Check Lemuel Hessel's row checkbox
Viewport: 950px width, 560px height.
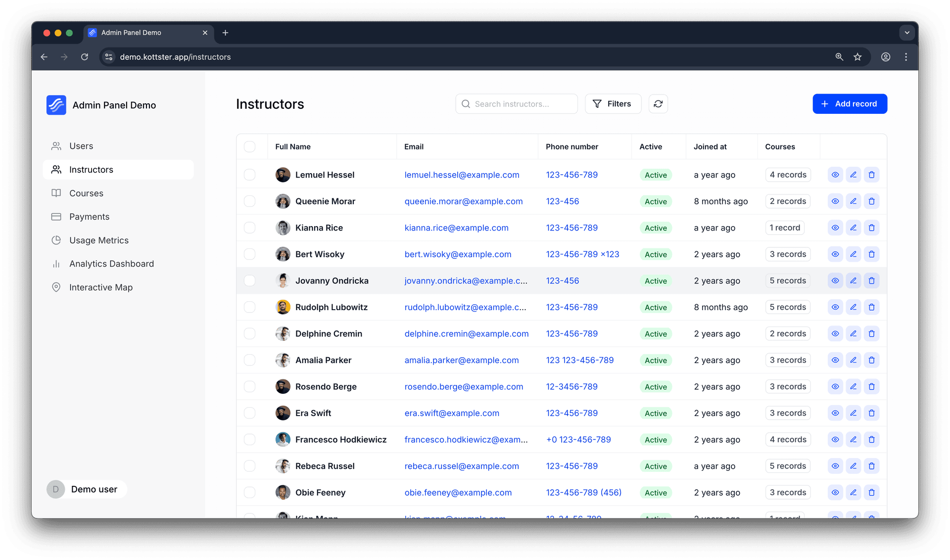(250, 175)
